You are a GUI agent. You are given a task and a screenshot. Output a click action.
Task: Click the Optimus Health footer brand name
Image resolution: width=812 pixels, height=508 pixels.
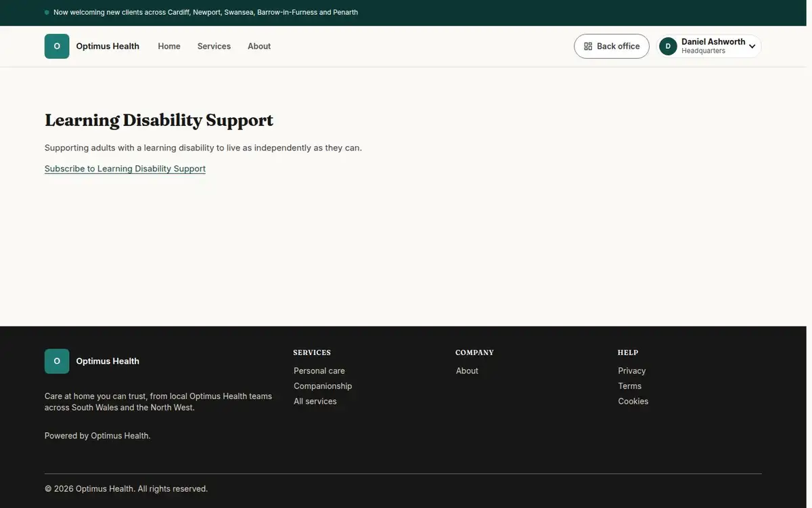[x=108, y=361]
